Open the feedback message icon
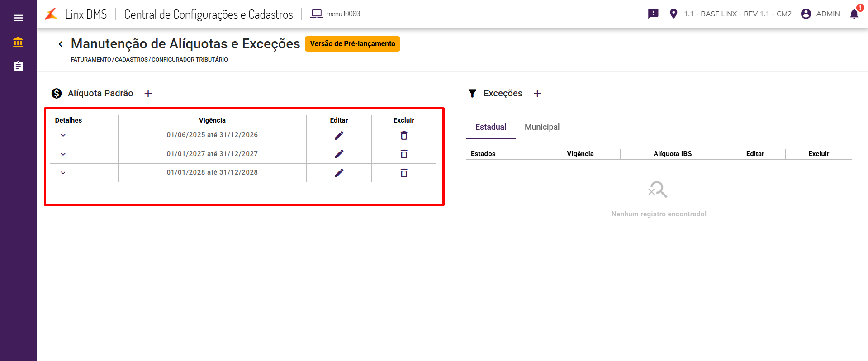 pyautogui.click(x=653, y=14)
